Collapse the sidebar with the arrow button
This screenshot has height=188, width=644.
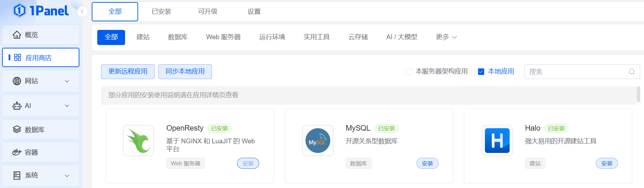click(82, 12)
